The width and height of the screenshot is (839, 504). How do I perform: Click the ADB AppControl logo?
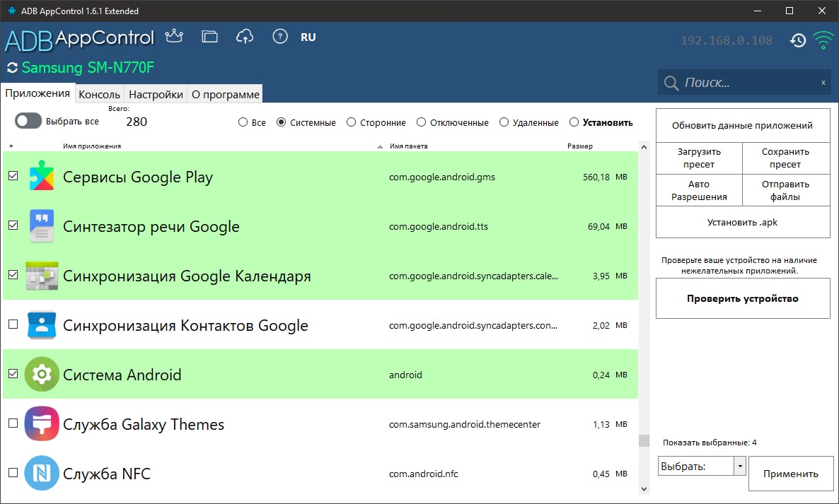click(80, 39)
